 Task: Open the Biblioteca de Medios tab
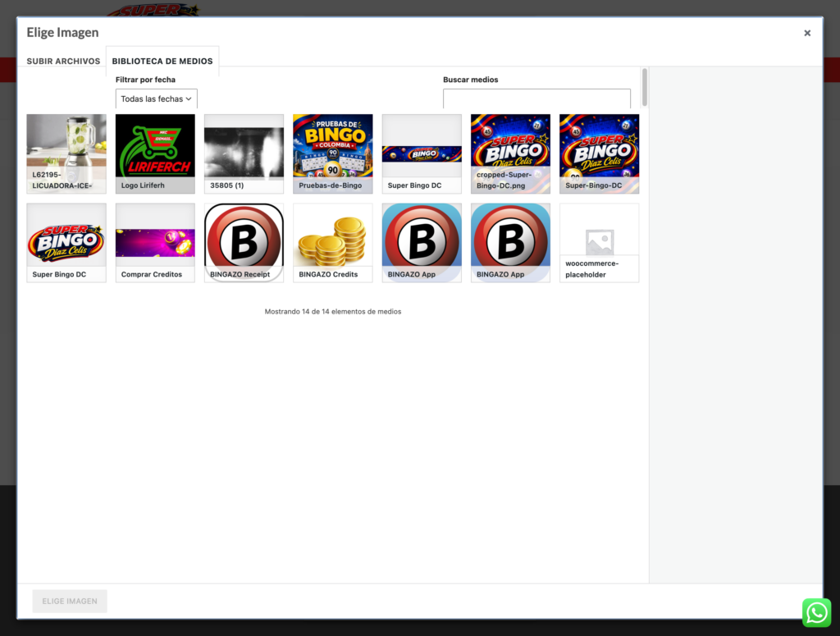[162, 61]
